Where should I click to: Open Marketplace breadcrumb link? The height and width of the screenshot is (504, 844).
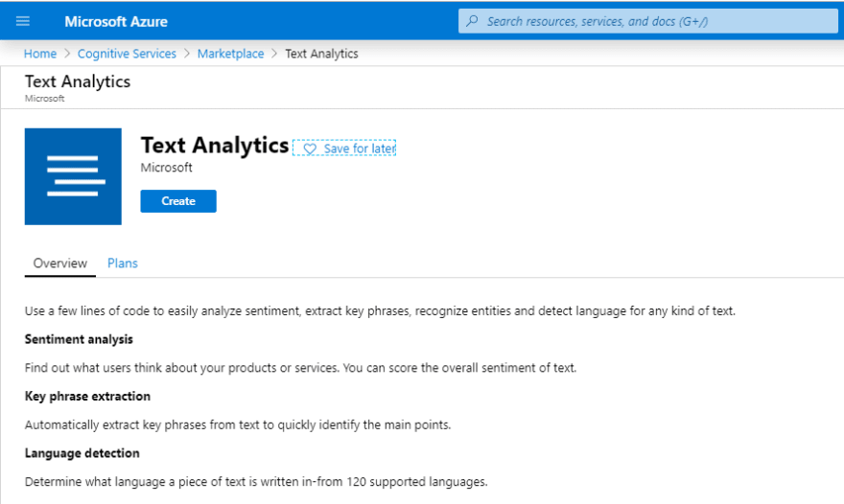[x=230, y=54]
